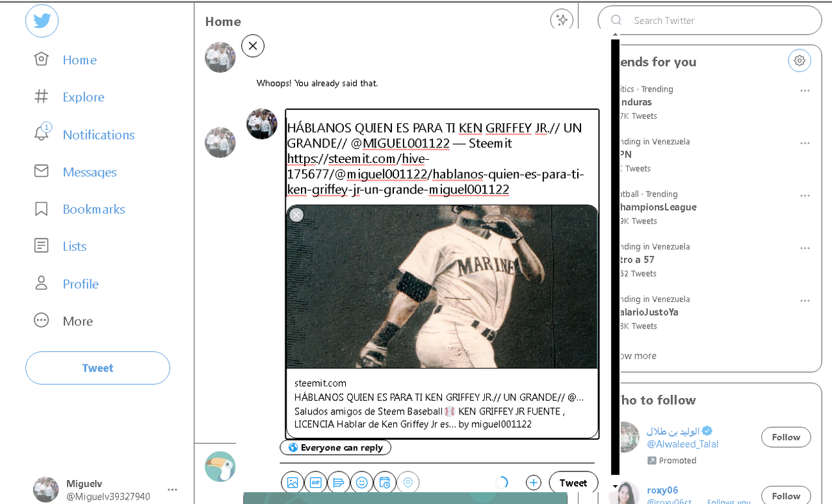
Task: Click the Lists icon
Action: click(x=41, y=246)
